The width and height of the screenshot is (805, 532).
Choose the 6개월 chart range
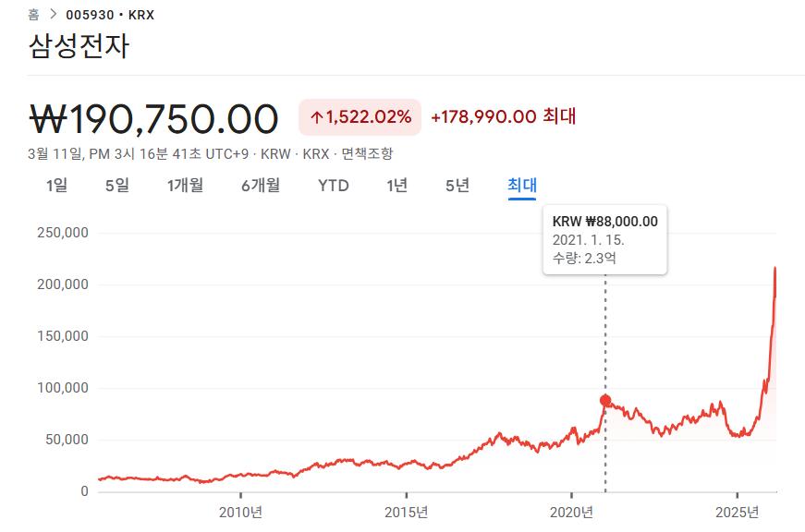260,186
